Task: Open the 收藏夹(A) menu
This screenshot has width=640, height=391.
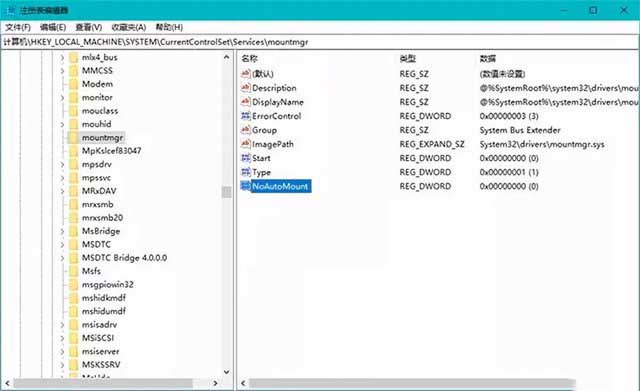Action: 129,27
